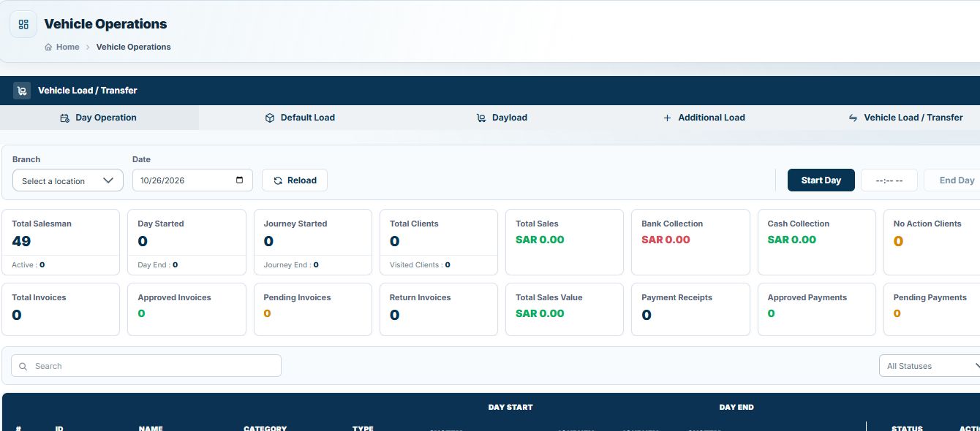Click the Approved Invoices card
Viewport: 980px width, 431px height.
pos(186,310)
